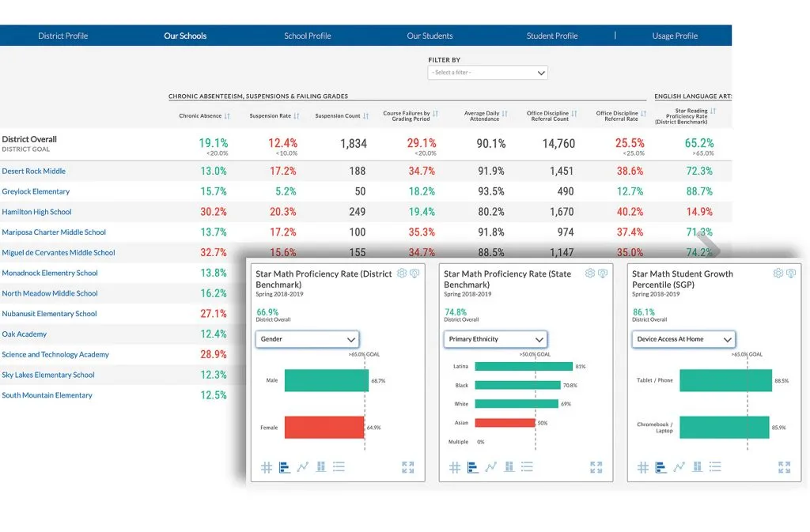The image size is (810, 532).
Task: Switch the Star Math card to line chart view
Action: (302, 467)
